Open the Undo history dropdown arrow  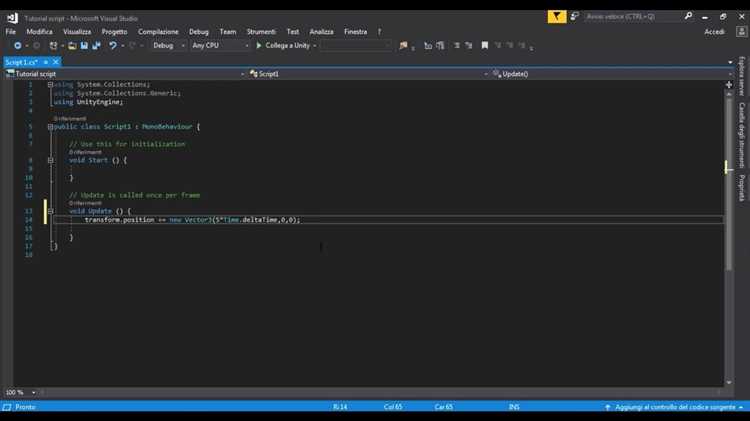pyautogui.click(x=123, y=45)
